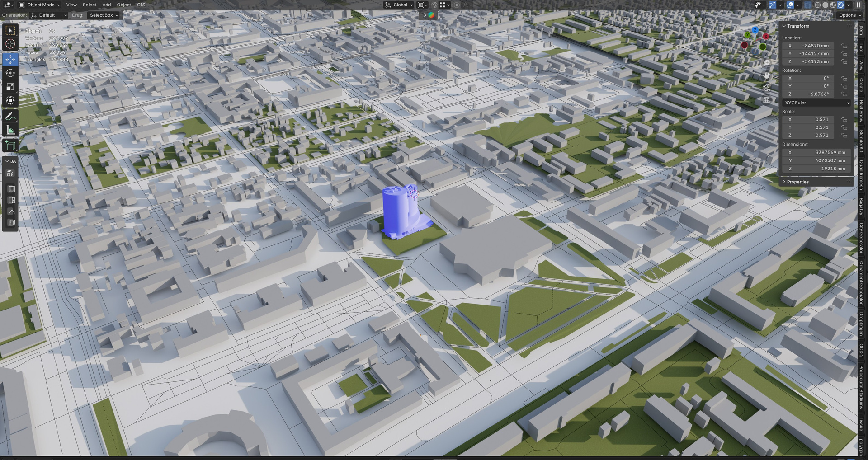Open the pivot point dropdown
This screenshot has width=868, height=460.
423,5
